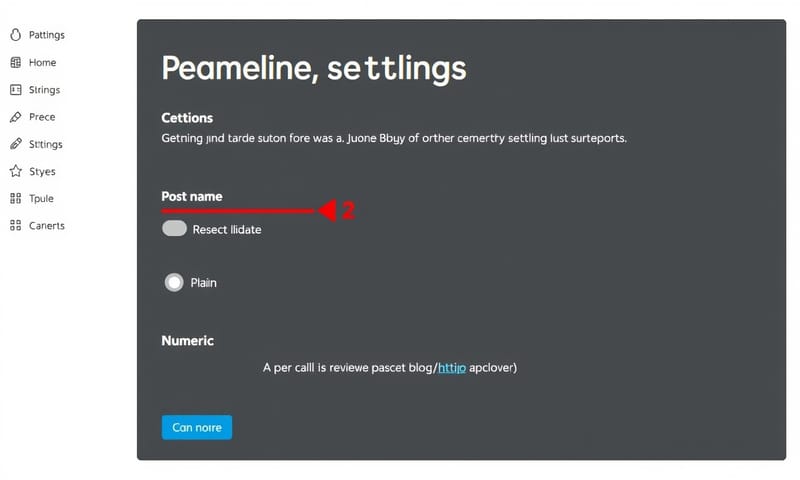Viewport: 800px width, 480px height.
Task: Click the Numeric option heading
Action: [x=188, y=341]
